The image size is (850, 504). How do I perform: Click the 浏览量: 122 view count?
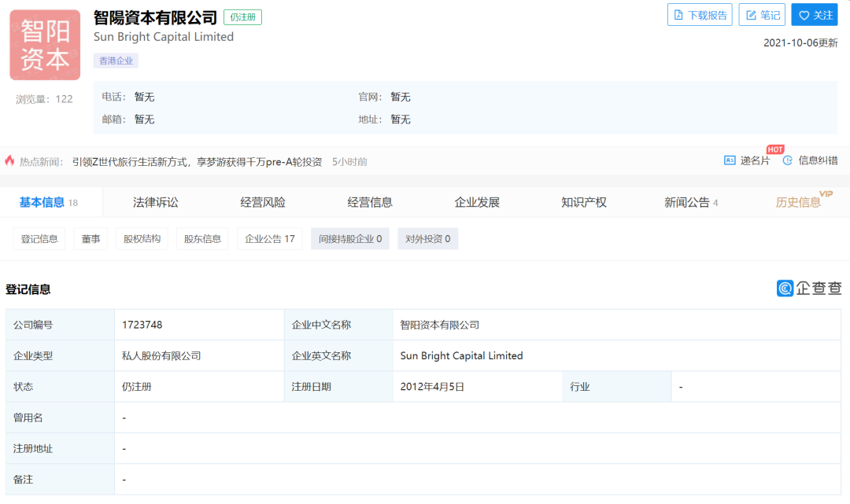click(44, 99)
